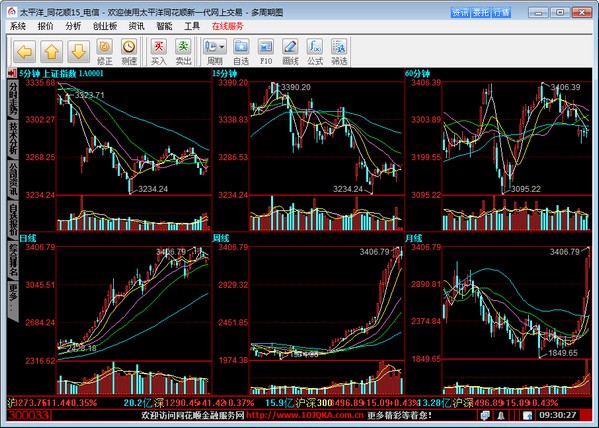Open the 修正 correction tool
Viewport: 599px width, 428px height.
pos(104,52)
